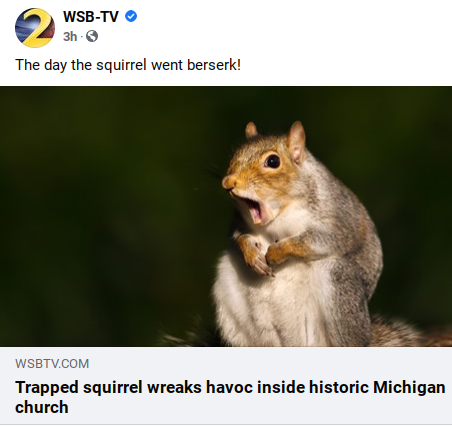
Task: Click the word 'church' in the article headline
Action: click(42, 407)
